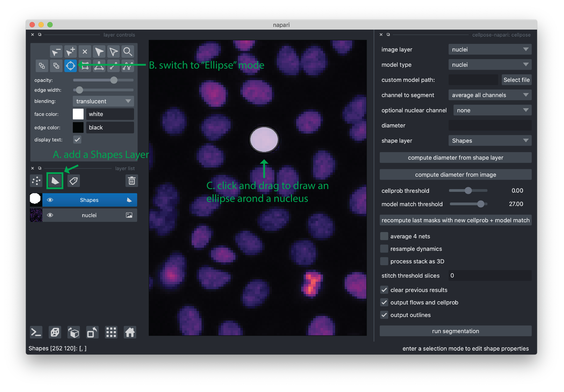The height and width of the screenshot is (392, 564).
Task: Hide the nuclei layer eye icon
Action: pos(50,215)
